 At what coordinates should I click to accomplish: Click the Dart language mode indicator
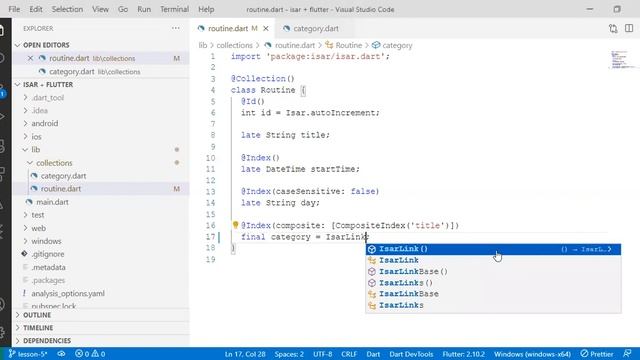[373, 354]
